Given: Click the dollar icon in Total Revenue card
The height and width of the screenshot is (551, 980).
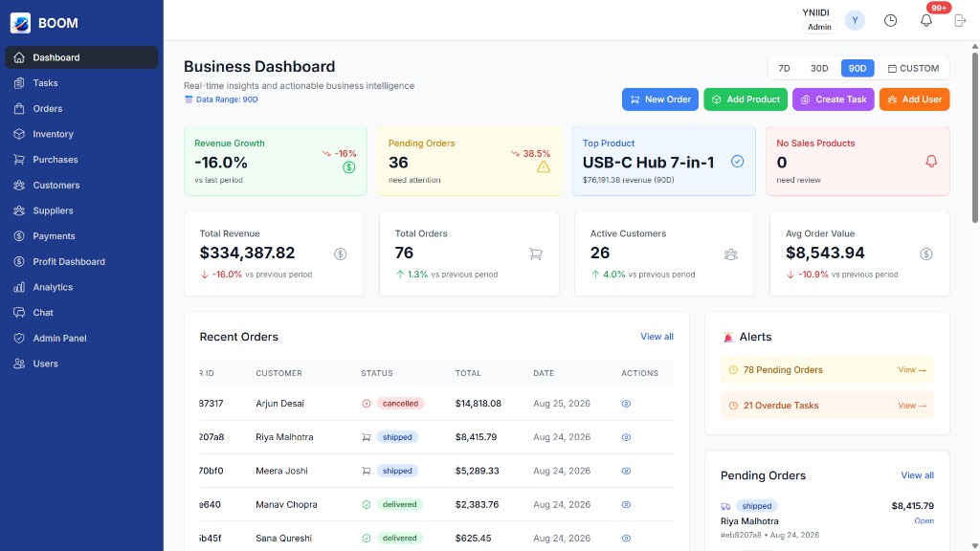Looking at the screenshot, I should [x=340, y=253].
